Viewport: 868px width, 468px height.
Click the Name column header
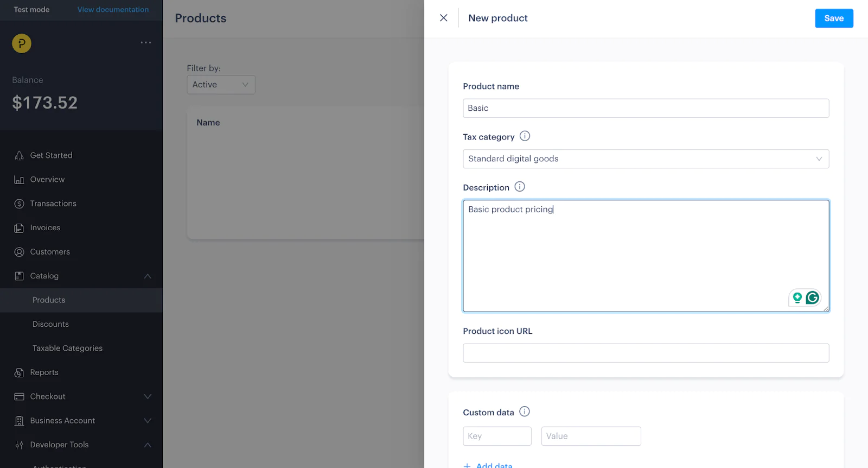pyautogui.click(x=208, y=123)
